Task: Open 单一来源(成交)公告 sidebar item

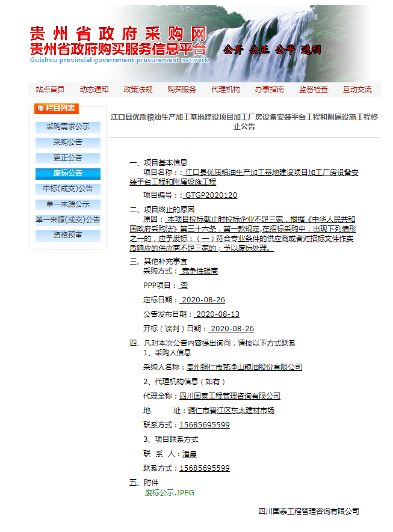Action: click(68, 220)
